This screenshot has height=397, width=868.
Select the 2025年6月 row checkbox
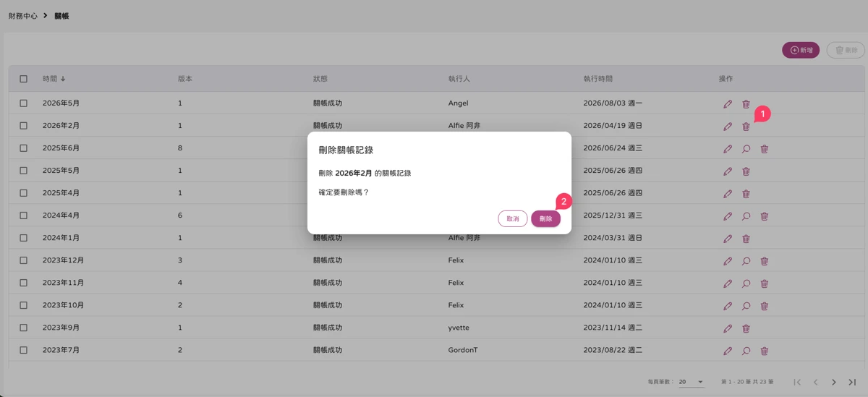coord(24,148)
